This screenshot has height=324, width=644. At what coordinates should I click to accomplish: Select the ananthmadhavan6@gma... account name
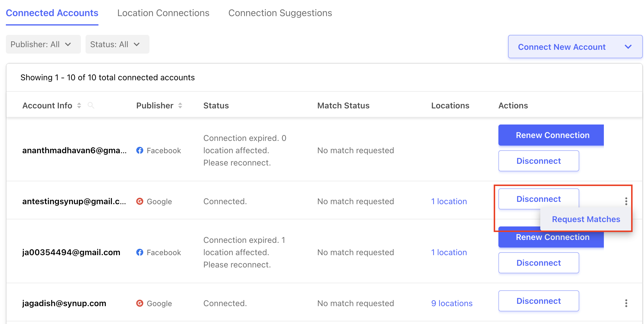(74, 150)
